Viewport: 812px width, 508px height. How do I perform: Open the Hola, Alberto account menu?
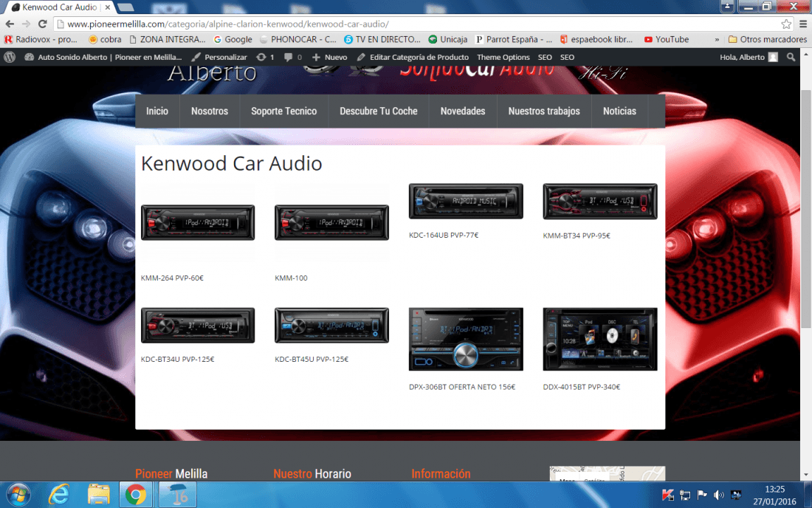(749, 57)
